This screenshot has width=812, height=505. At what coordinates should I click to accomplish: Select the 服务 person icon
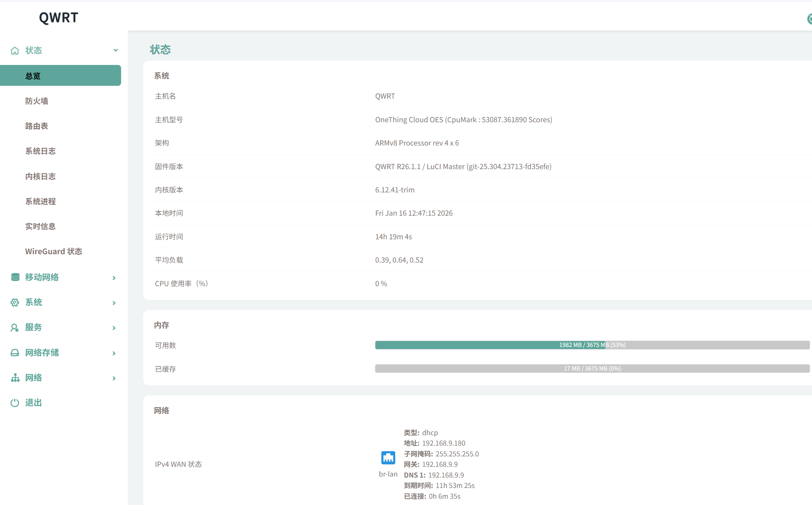point(15,328)
